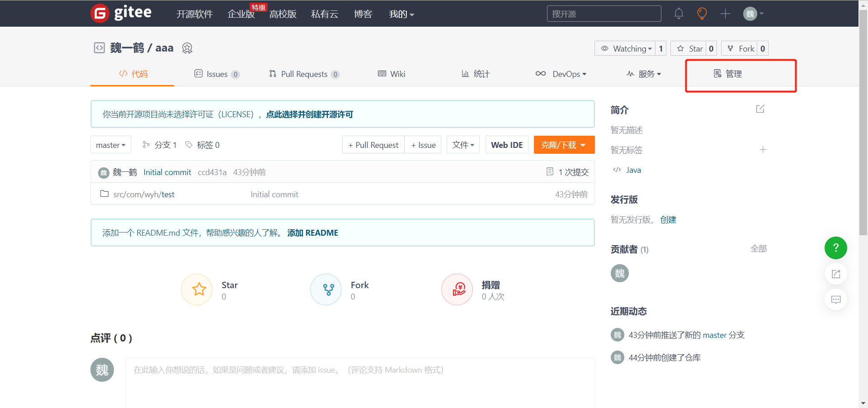The width and height of the screenshot is (868, 408).
Task: Click the orange lightbulb icon
Action: tap(702, 14)
